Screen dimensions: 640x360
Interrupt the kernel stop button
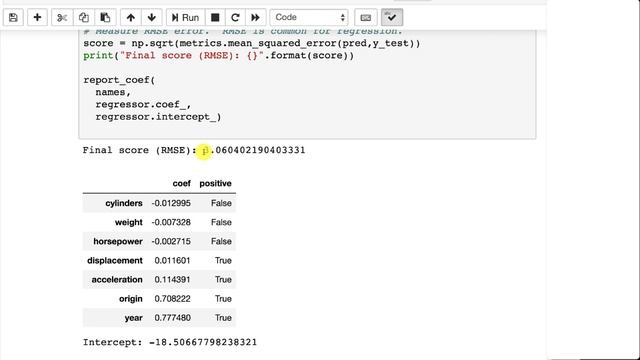[215, 18]
